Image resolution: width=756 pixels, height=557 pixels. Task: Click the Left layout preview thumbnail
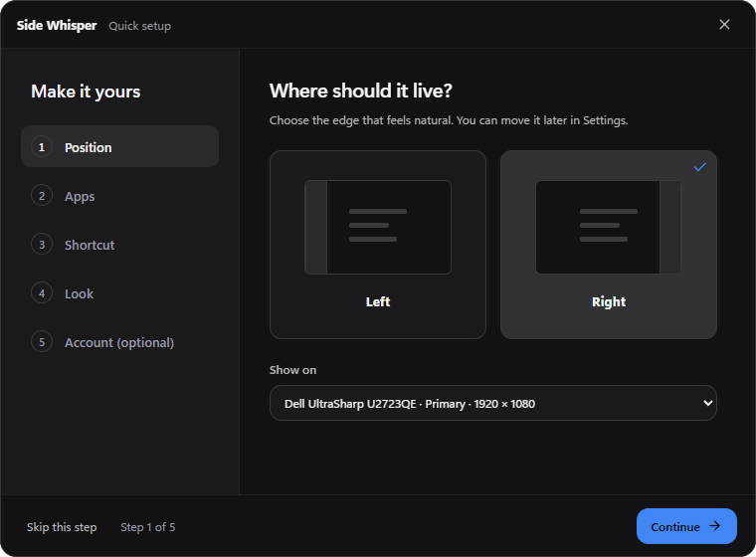[378, 227]
